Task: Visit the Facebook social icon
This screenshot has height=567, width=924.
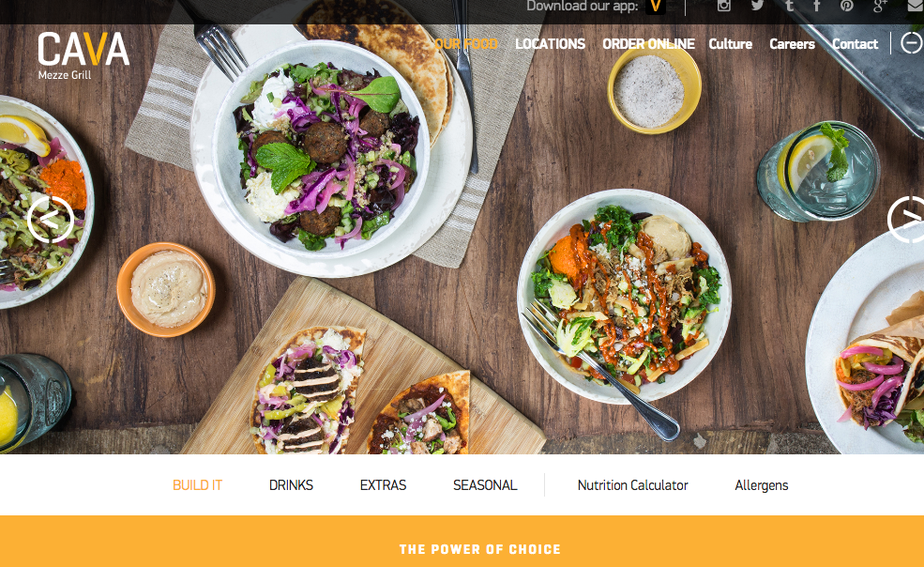Action: [817, 6]
